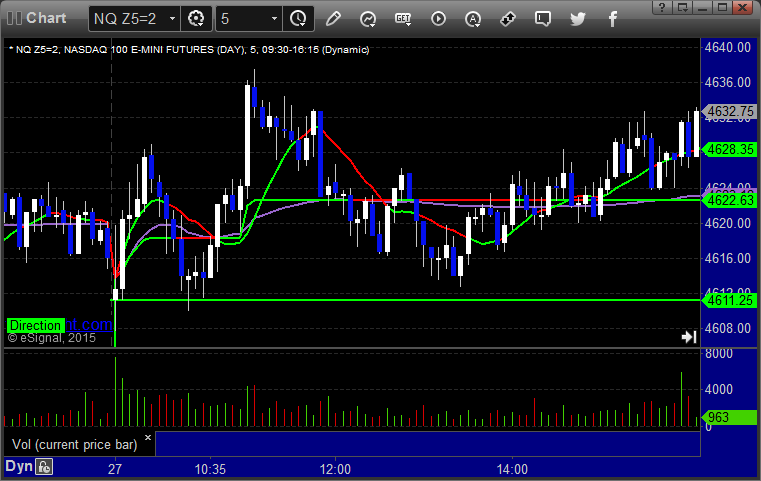Viewport: 761px width, 481px height.
Task: Click the question mark help button
Action: point(662,7)
